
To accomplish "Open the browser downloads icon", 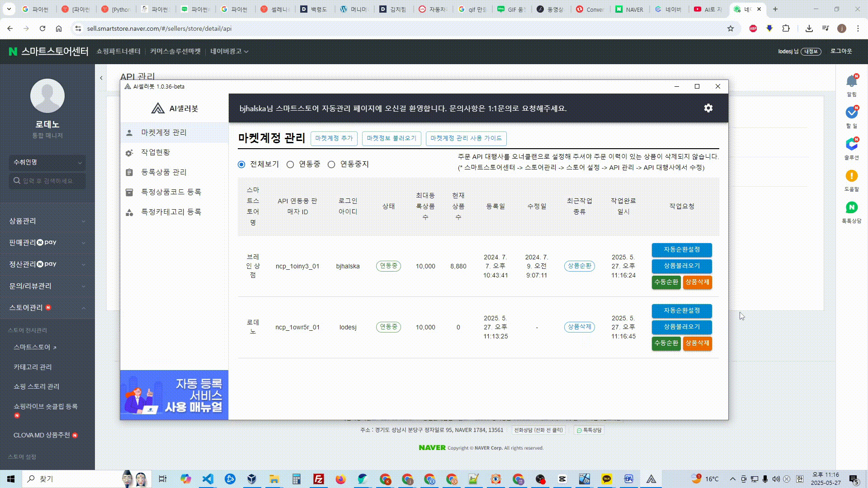I will [x=809, y=28].
